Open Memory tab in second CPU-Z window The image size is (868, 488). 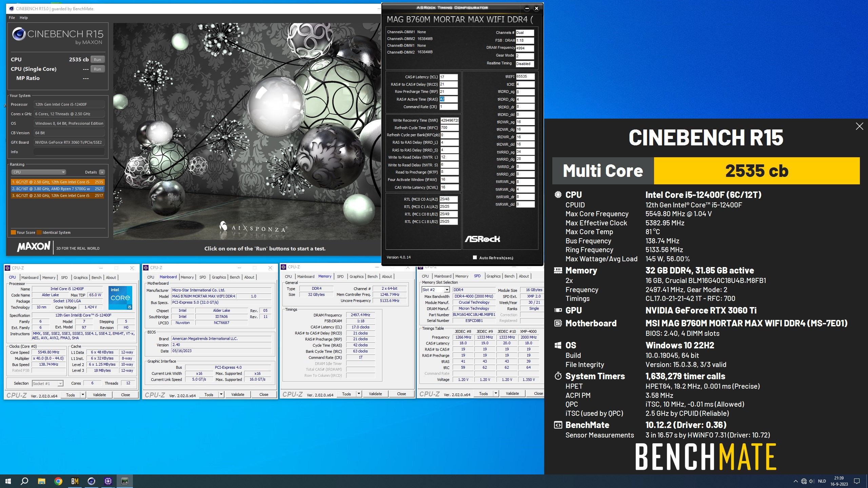point(187,277)
